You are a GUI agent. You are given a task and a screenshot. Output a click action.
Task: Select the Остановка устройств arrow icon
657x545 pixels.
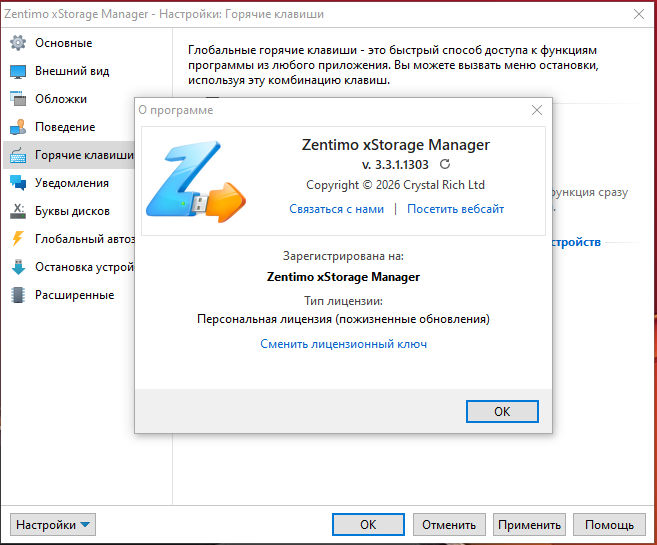point(18,267)
